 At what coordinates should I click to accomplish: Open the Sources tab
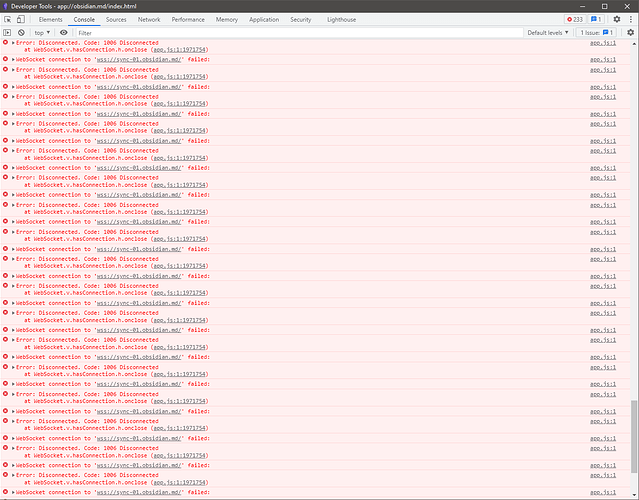click(x=116, y=20)
